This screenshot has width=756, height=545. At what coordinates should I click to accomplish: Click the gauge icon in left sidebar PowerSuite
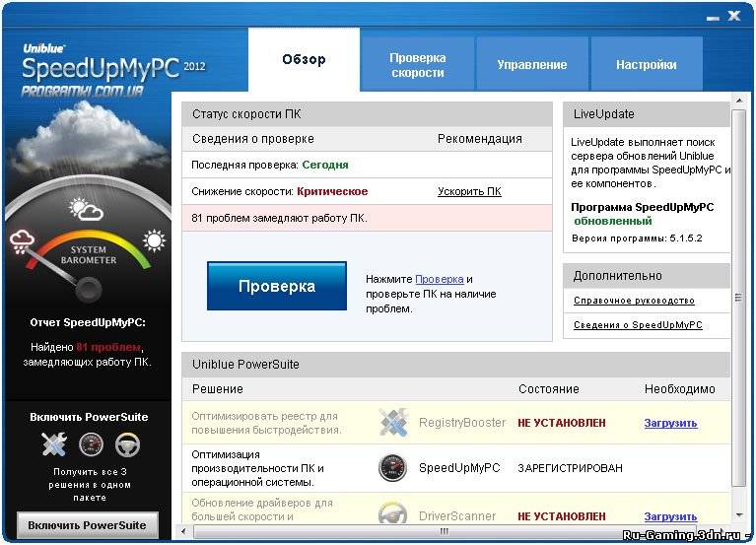(91, 444)
